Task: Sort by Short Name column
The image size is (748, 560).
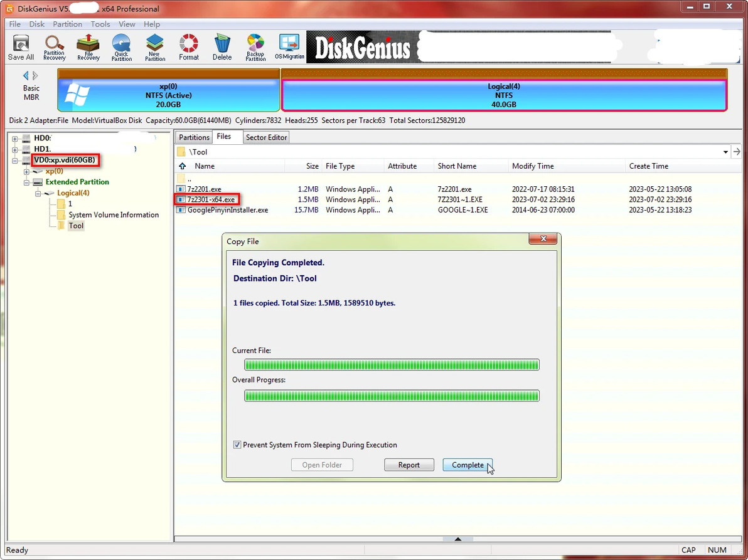Action: 471,166
